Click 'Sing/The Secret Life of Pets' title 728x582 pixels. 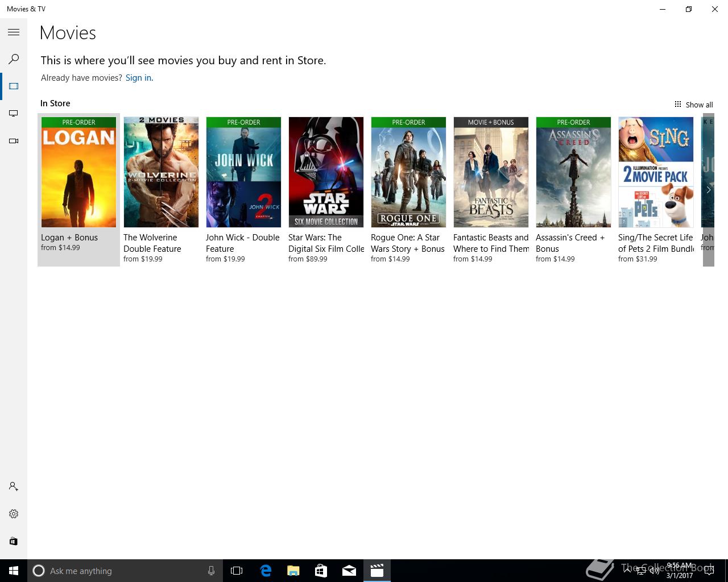click(x=656, y=243)
